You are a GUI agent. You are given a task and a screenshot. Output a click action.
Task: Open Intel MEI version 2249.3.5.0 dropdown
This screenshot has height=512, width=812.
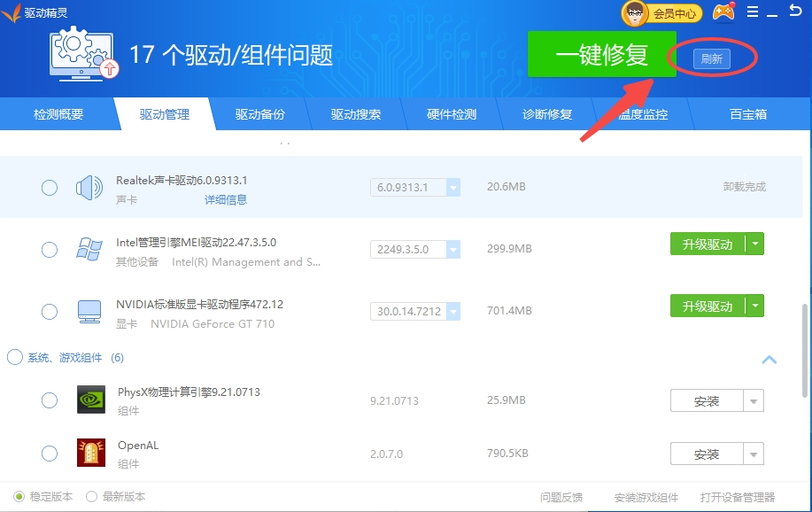pos(452,250)
